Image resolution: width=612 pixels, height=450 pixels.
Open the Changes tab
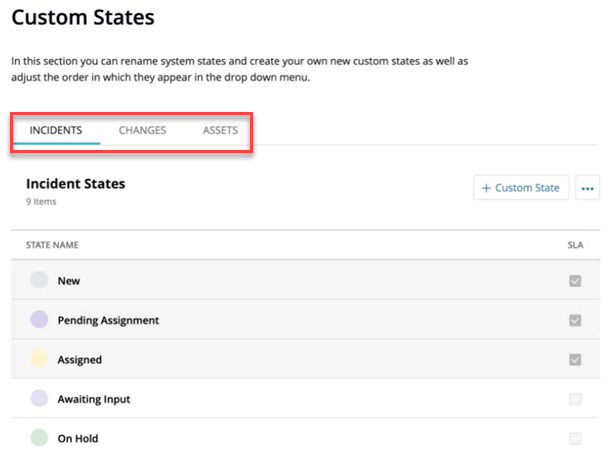(x=142, y=131)
